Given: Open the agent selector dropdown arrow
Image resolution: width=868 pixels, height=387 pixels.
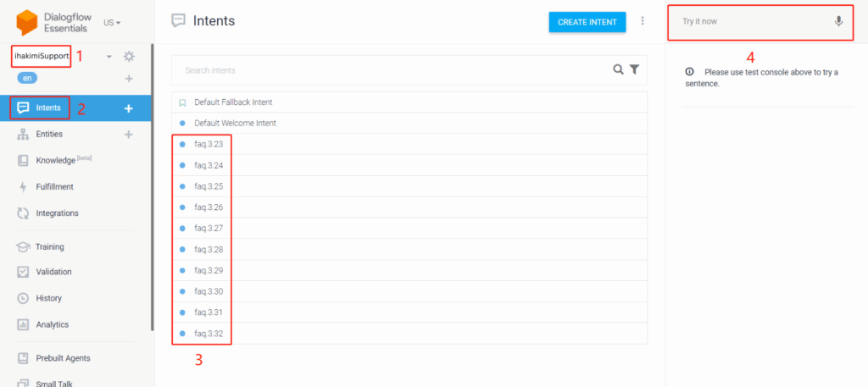Looking at the screenshot, I should click(x=108, y=57).
